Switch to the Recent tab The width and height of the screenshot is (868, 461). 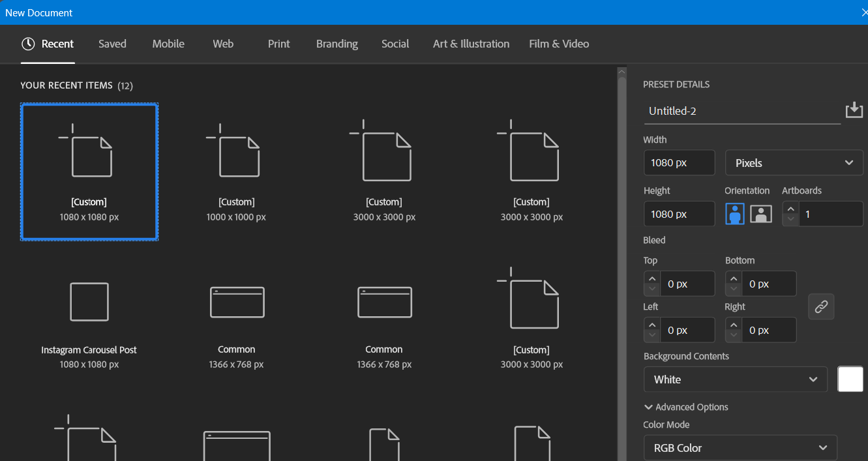click(48, 44)
